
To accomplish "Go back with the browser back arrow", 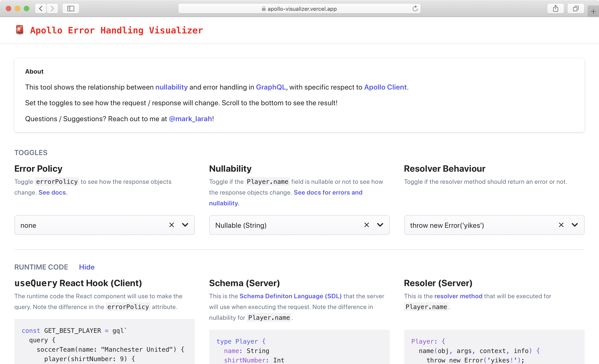I will 41,9.
